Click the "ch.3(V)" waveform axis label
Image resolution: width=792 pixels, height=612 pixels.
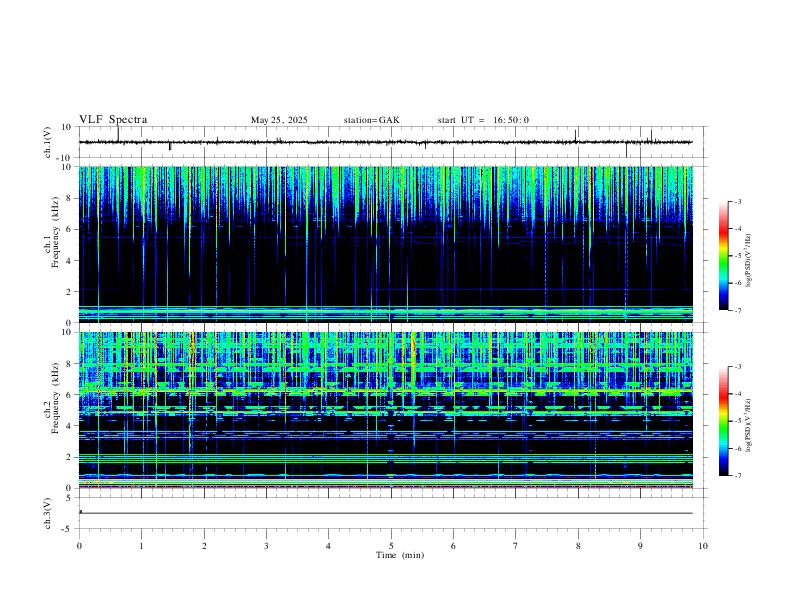pyautogui.click(x=48, y=513)
